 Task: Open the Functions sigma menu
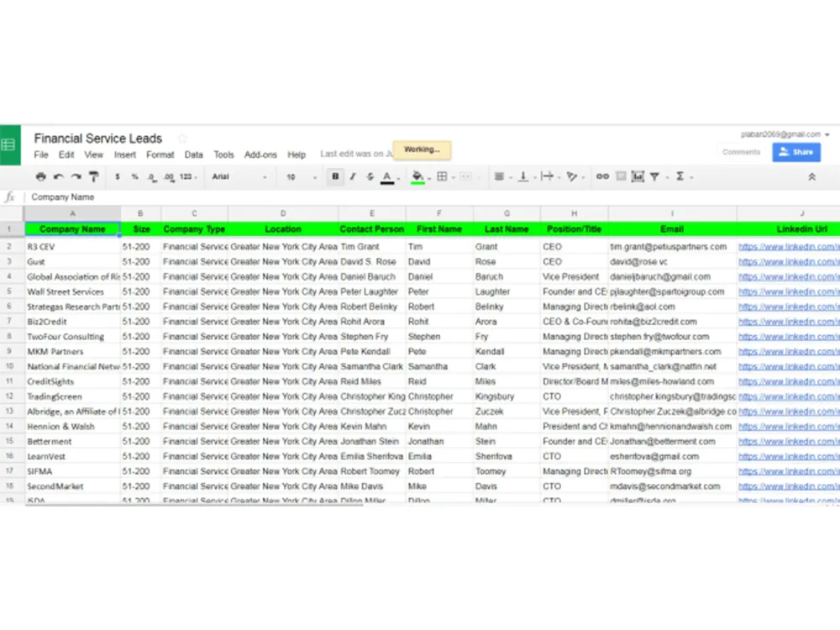coord(680,176)
